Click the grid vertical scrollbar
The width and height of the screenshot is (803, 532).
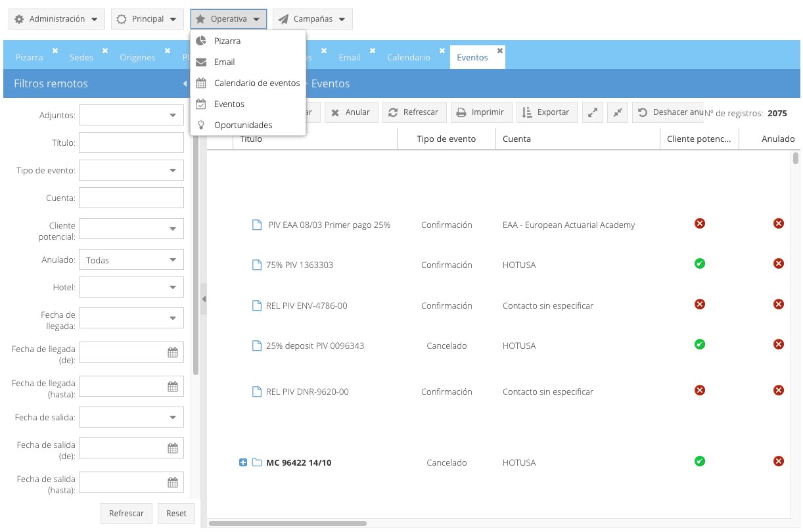[x=796, y=158]
